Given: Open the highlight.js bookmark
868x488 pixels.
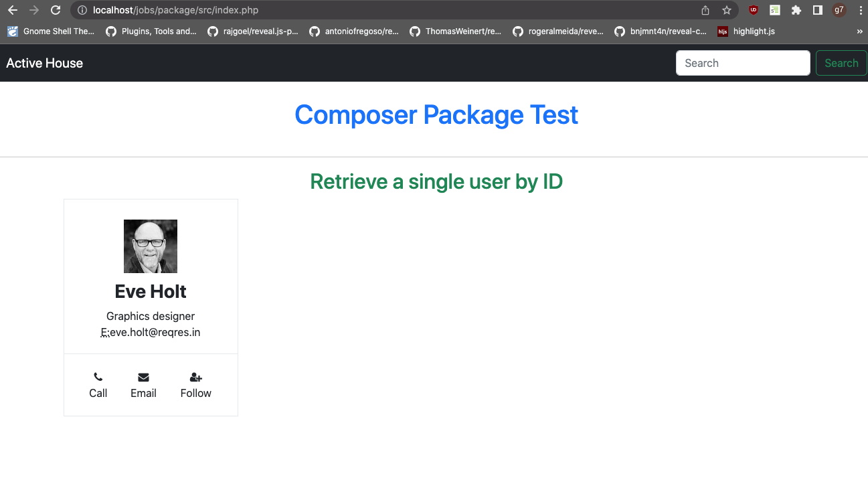Looking at the screenshot, I should (x=746, y=31).
